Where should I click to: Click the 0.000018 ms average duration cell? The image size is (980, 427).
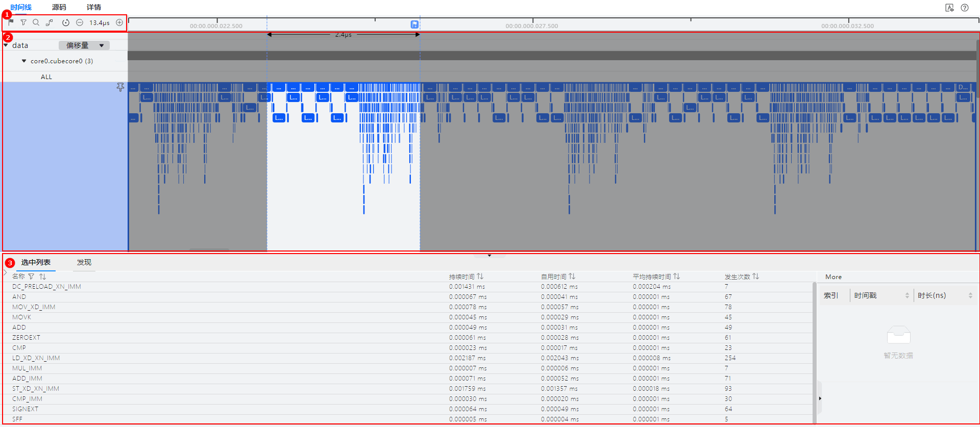click(x=651, y=389)
